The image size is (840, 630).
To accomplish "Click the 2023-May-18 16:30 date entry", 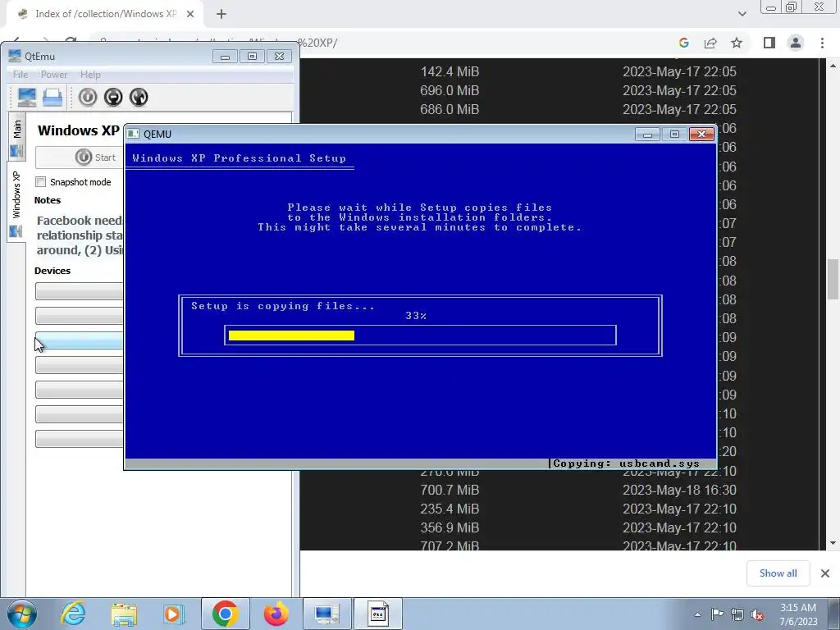I will click(x=679, y=491).
